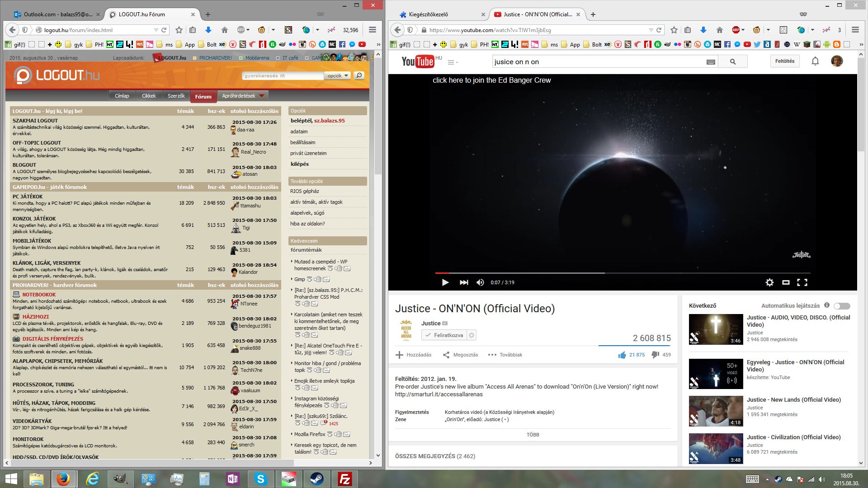
Task: Open YouTube player settings gear
Action: (x=769, y=282)
